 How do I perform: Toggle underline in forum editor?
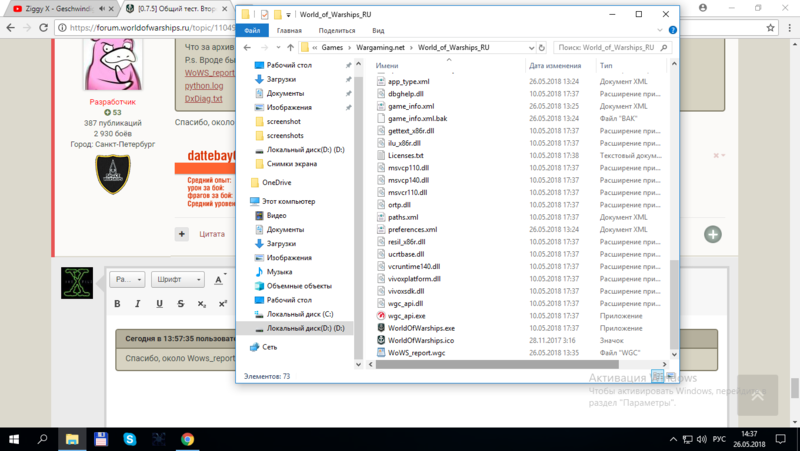pos(159,304)
